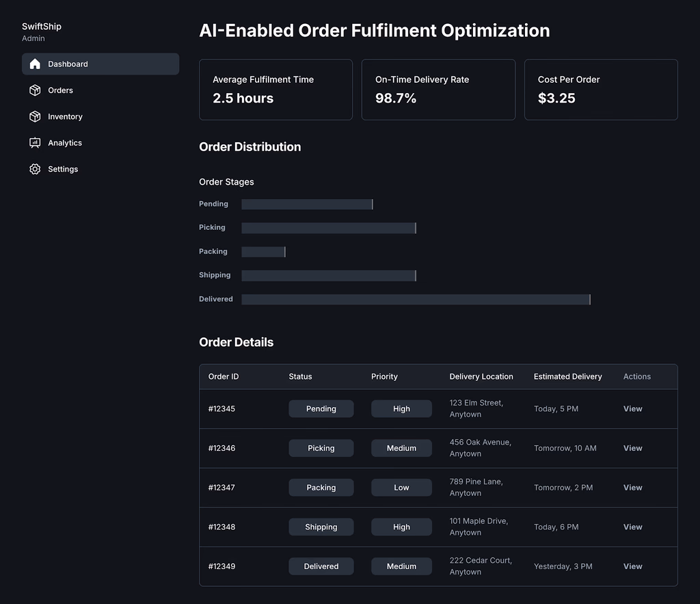This screenshot has height=604, width=700.
Task: Click estimated delivery Tomorrow, 2 PM
Action: 563,488
